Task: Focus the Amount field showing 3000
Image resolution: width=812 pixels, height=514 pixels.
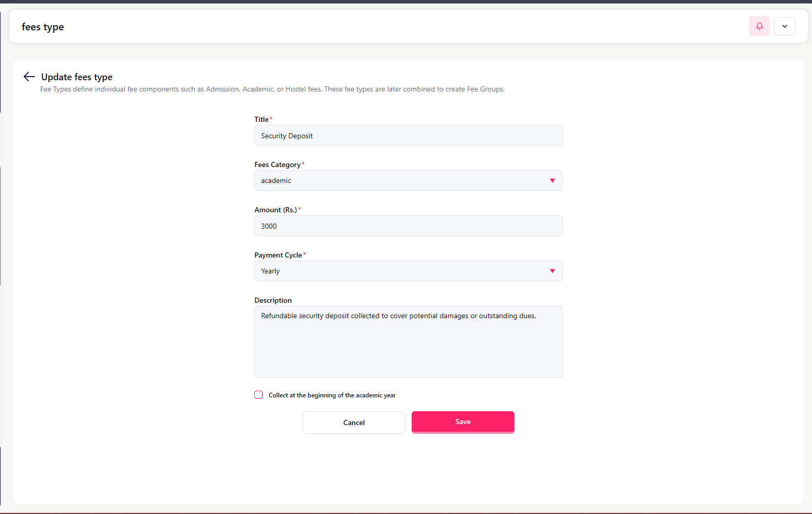Action: pyautogui.click(x=408, y=226)
